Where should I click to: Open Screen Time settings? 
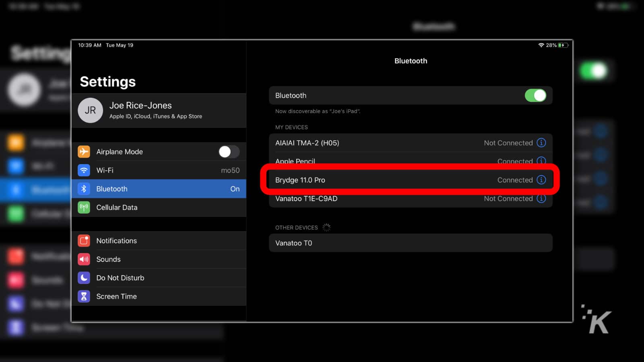pyautogui.click(x=159, y=296)
